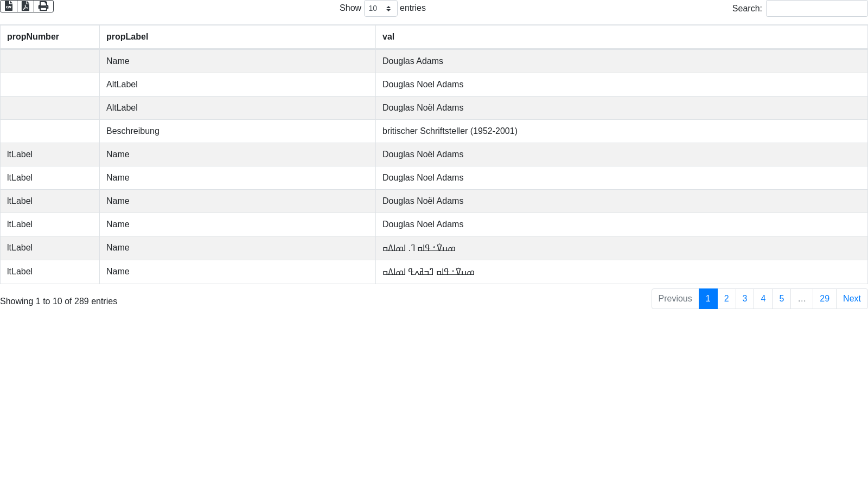The height and width of the screenshot is (488, 868).
Task: Click 'britischer Schriftsteller (1952-2001)' cell
Action: (x=450, y=131)
